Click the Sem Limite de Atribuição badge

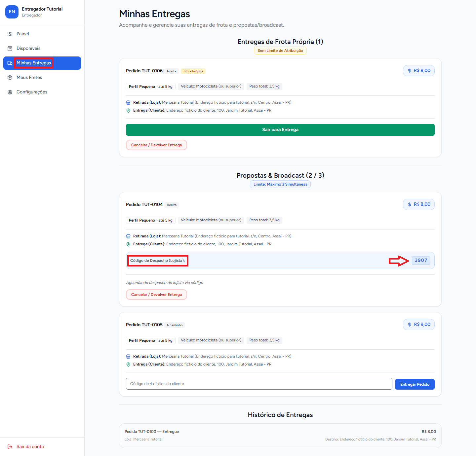(x=280, y=51)
